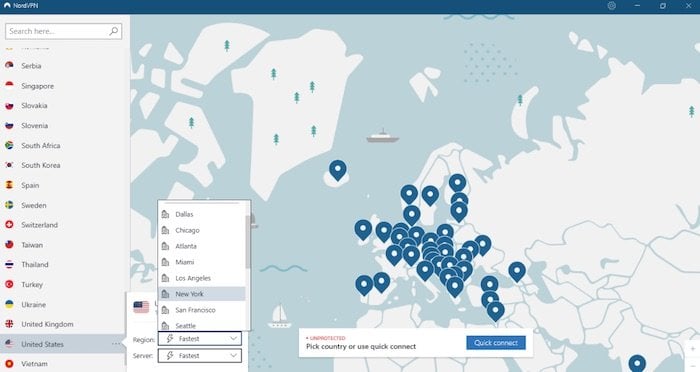Click the Singapore flag icon
This screenshot has width=700, height=372.
(9, 85)
